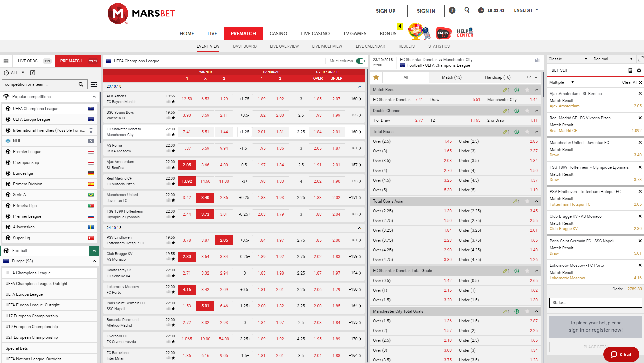Launch the Mars TV icon

click(x=443, y=33)
